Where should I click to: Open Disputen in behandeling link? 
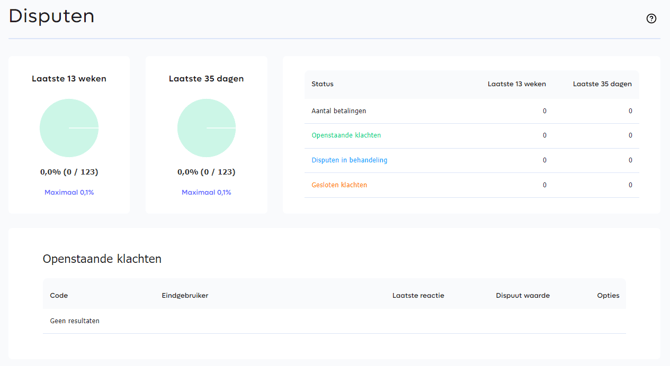pos(349,160)
